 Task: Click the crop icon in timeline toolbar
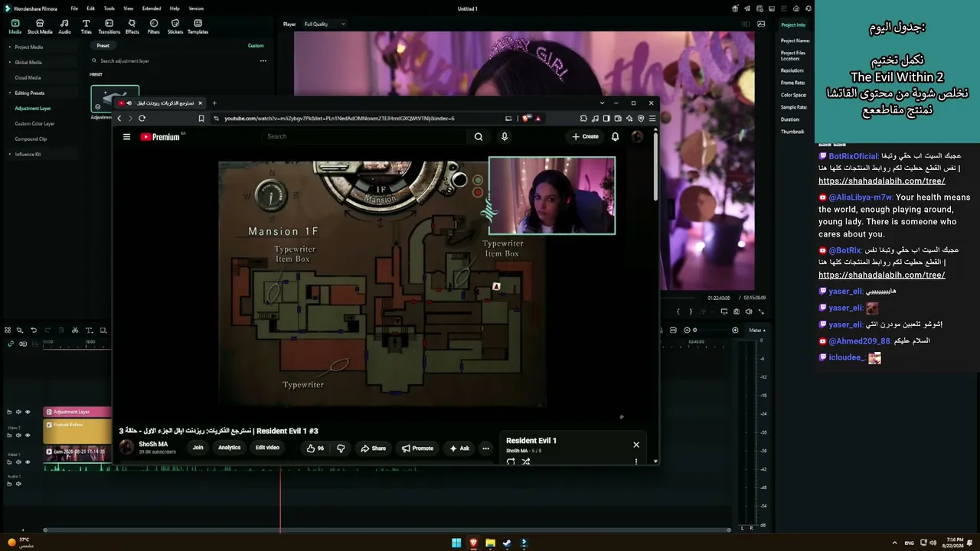(x=103, y=331)
